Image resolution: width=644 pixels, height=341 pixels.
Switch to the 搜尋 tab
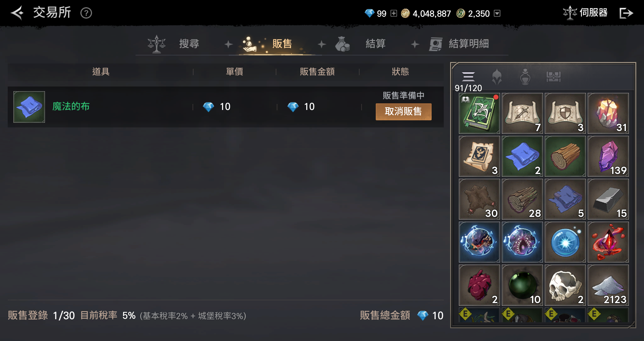[174, 44]
